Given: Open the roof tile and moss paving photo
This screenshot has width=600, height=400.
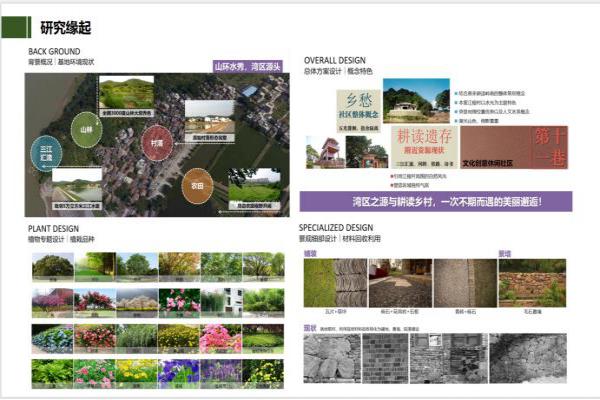Looking at the screenshot, I should (x=335, y=283).
